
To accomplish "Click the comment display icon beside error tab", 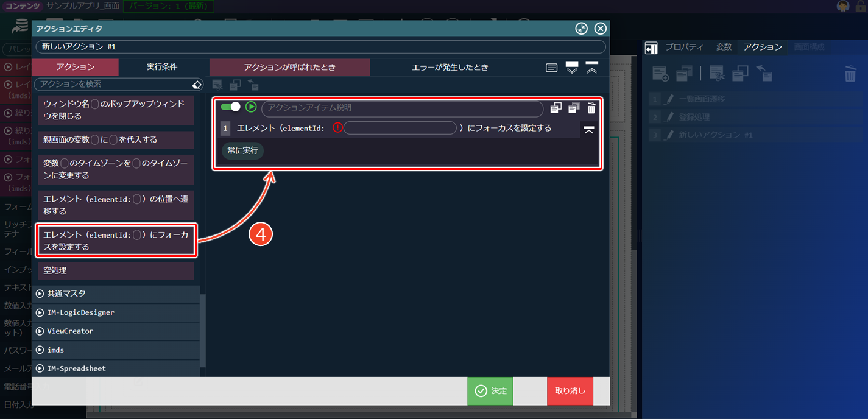I will 551,68.
